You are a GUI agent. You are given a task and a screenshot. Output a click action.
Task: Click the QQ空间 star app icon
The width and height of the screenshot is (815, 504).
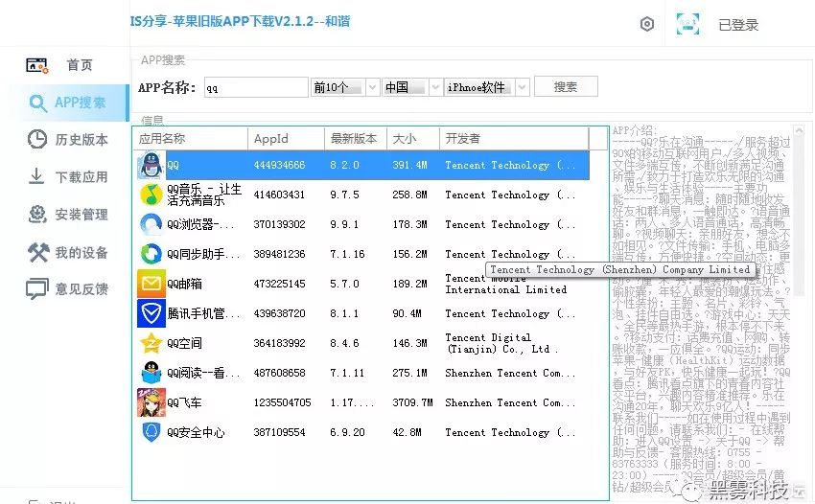click(x=151, y=343)
